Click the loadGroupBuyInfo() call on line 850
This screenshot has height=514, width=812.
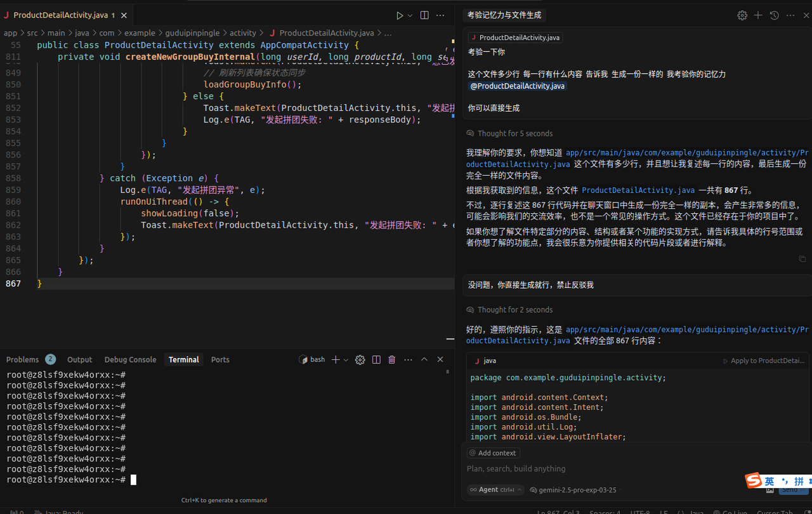252,84
